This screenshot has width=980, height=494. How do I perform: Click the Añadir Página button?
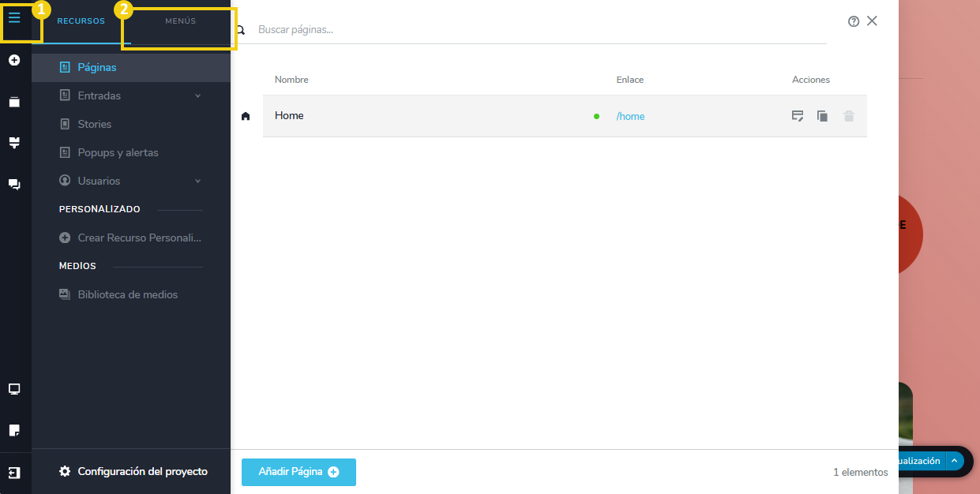299,472
